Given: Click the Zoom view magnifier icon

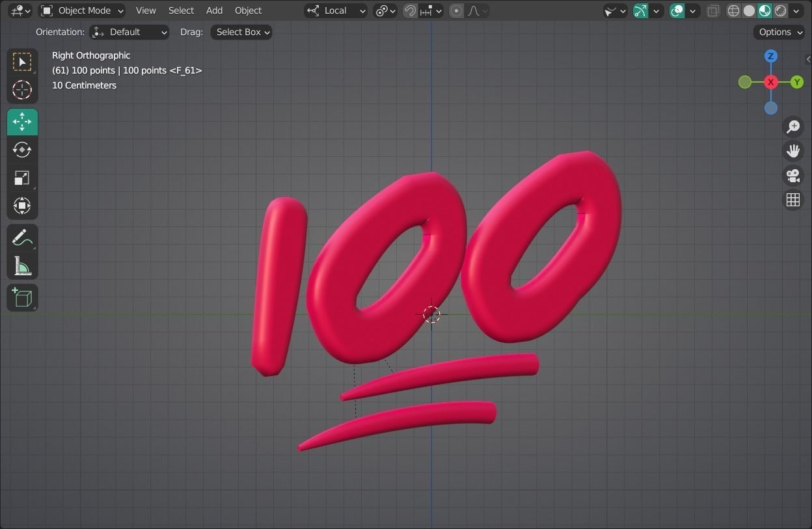Looking at the screenshot, I should [x=793, y=126].
